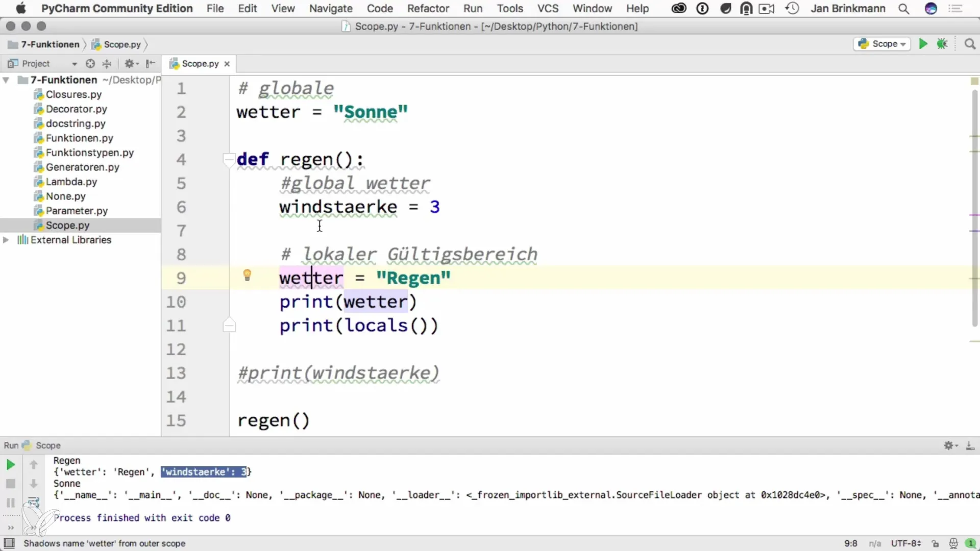This screenshot has width=980, height=551.
Task: Click the scroll-from-source target icon in Project panel
Action: [90, 63]
